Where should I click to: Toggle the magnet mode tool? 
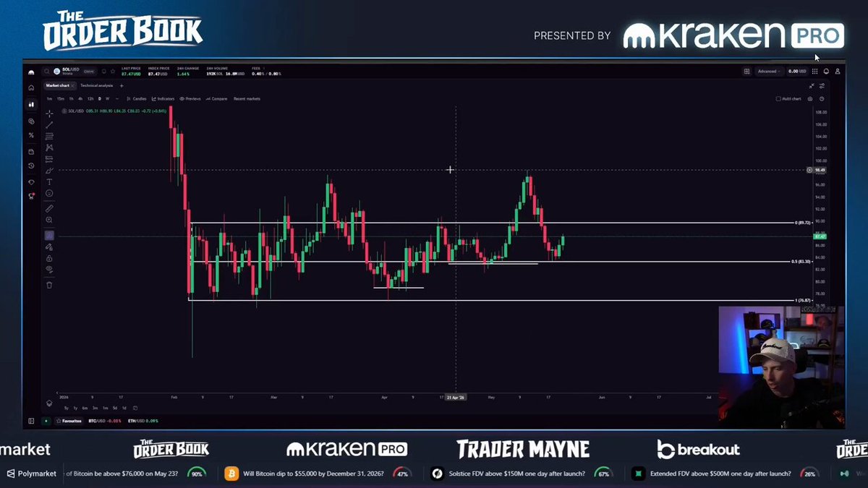49,236
